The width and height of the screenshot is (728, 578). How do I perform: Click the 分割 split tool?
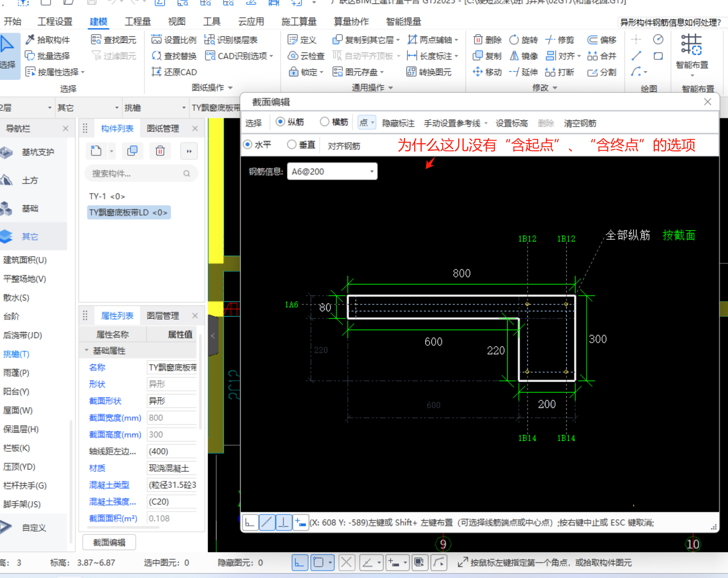point(602,72)
